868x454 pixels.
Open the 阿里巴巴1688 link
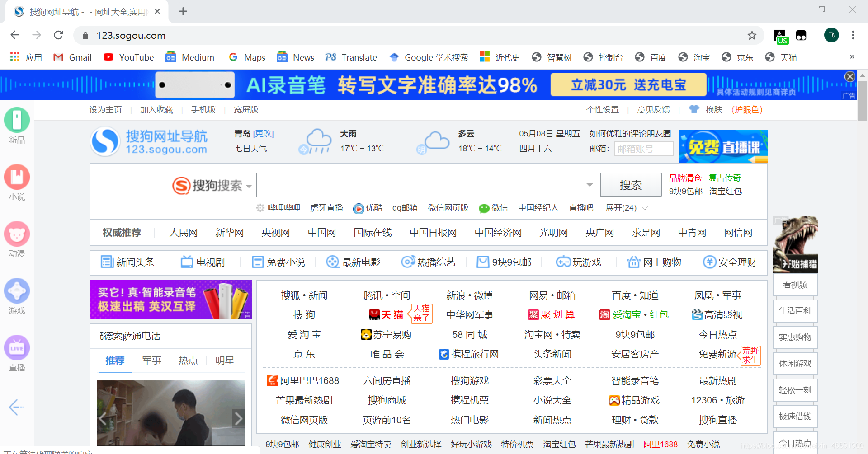(x=303, y=381)
